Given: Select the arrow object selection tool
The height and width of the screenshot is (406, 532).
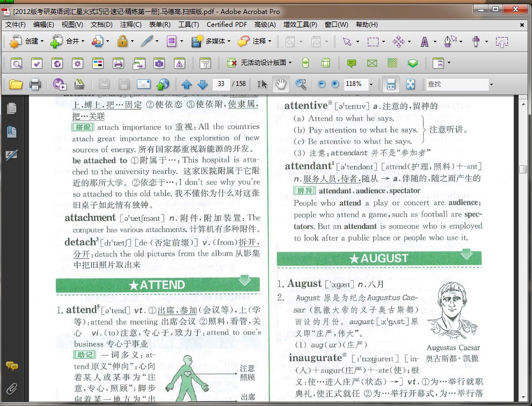Looking at the screenshot, I should pos(347,41).
